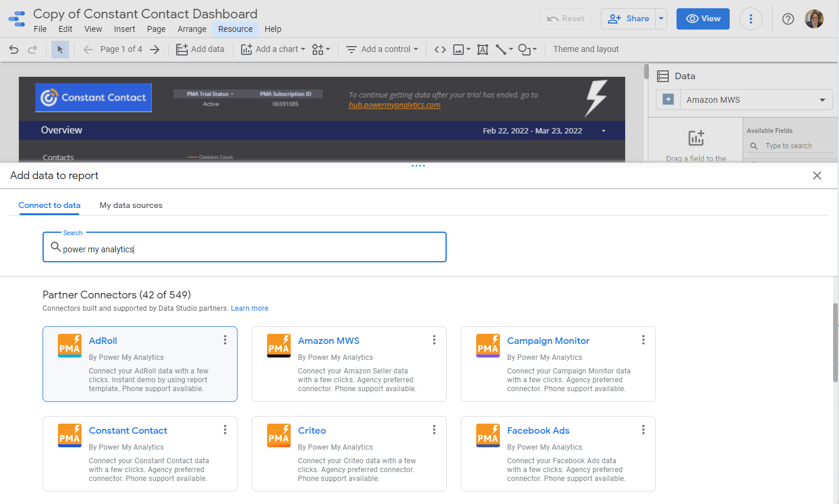Open the Resource menu
The height and width of the screenshot is (504, 839).
(x=235, y=29)
